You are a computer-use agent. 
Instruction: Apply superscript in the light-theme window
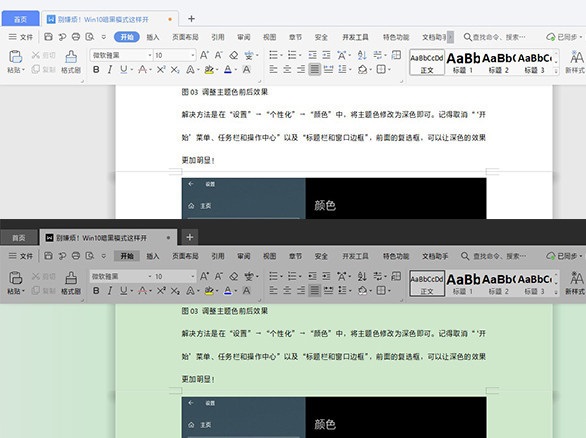[x=161, y=70]
